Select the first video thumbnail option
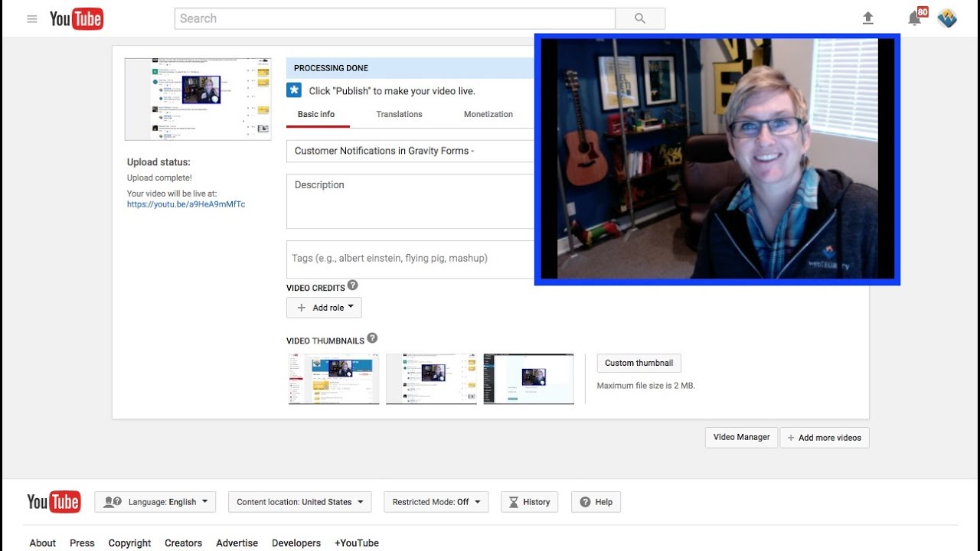The image size is (980, 551). [x=334, y=379]
